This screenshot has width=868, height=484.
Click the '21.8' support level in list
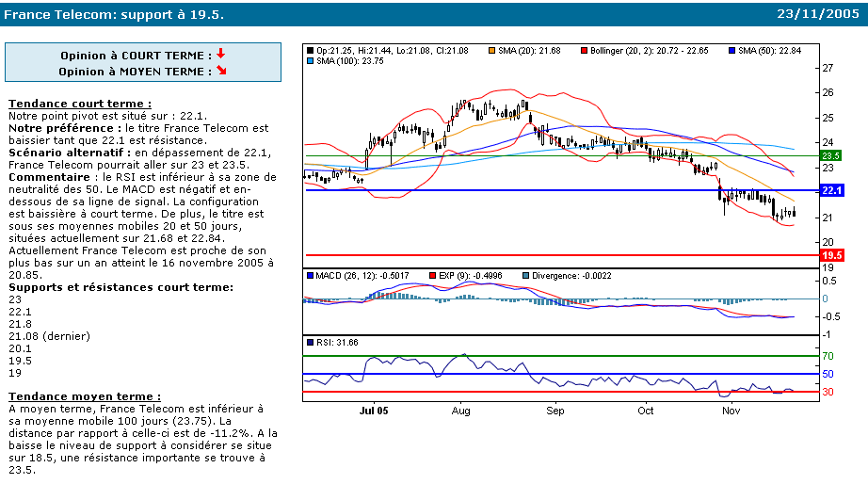tap(20, 324)
